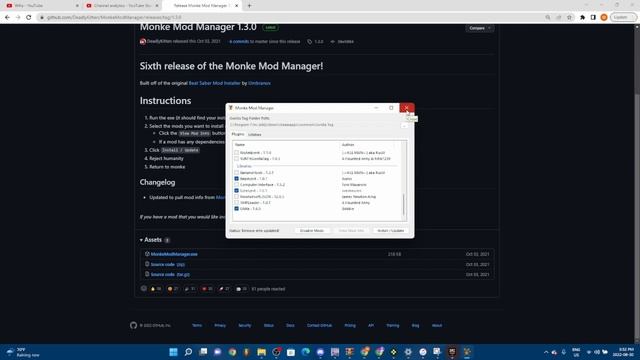Viewport: 640px width, 360px height.
Task: Show hidden system tray icons
Action: tap(546, 352)
